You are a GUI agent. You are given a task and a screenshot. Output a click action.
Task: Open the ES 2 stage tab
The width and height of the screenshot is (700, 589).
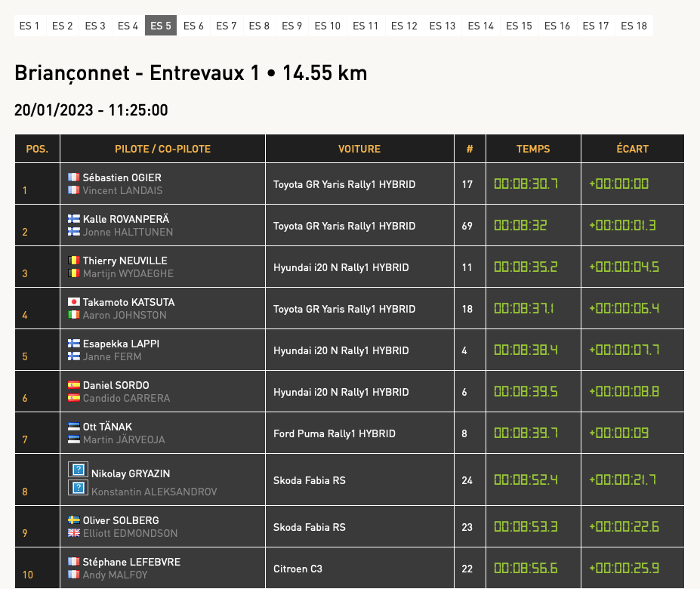(x=62, y=26)
